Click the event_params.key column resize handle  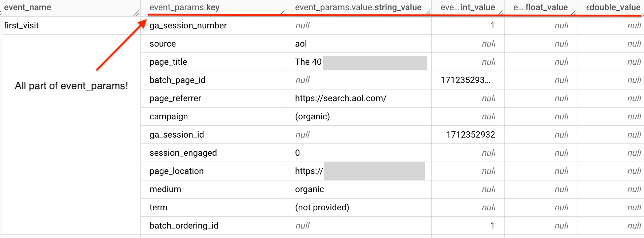point(283,13)
